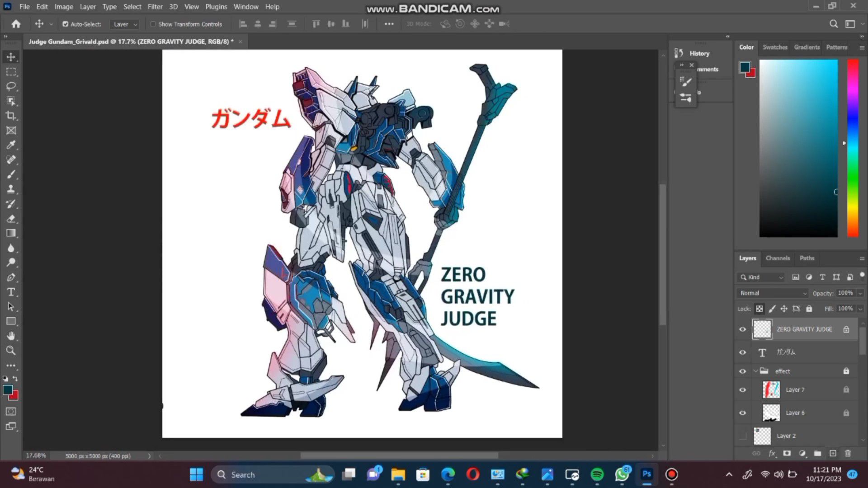Hide the ガンダム text layer
Image resolution: width=868 pixels, height=488 pixels.
click(x=742, y=352)
